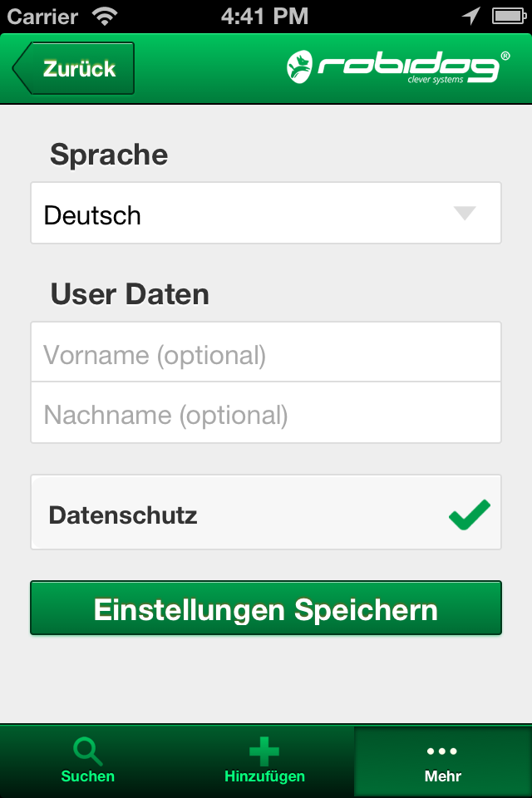Open the Datenschutz row label
The image size is (532, 798).
(x=123, y=515)
